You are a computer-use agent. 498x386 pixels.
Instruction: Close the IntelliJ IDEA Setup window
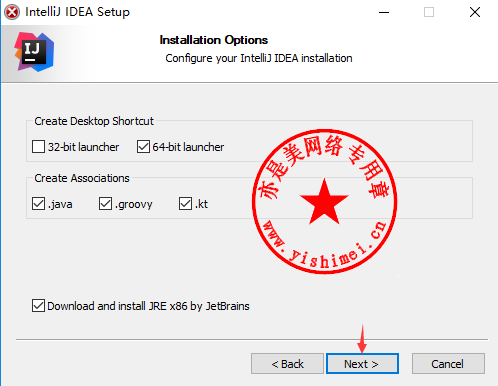point(475,12)
